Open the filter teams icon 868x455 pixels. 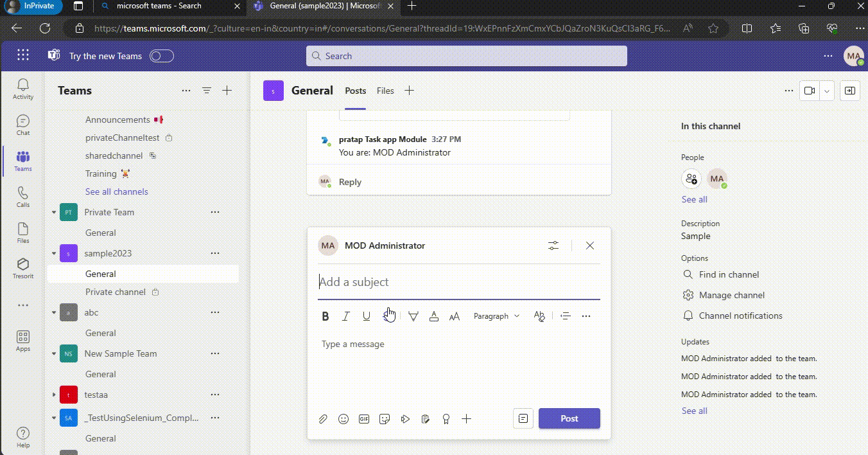(x=207, y=91)
